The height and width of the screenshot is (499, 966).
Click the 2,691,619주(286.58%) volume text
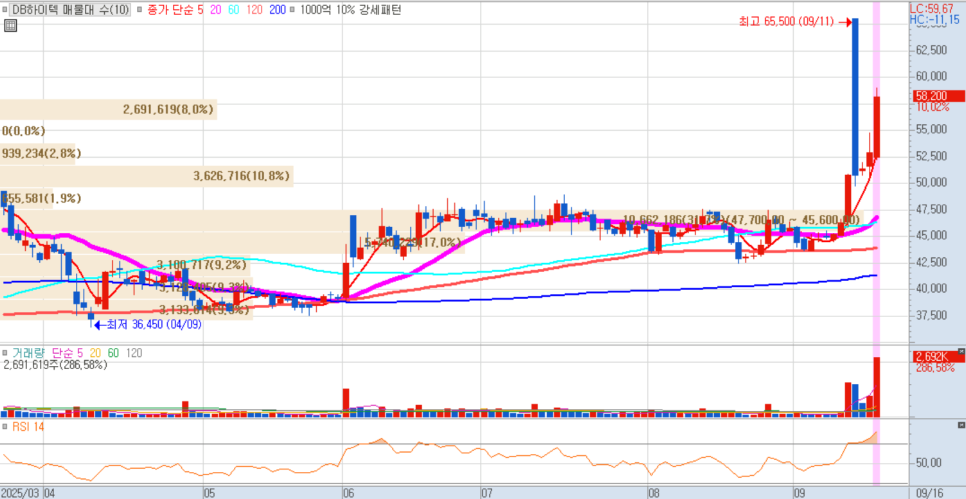pyautogui.click(x=55, y=365)
